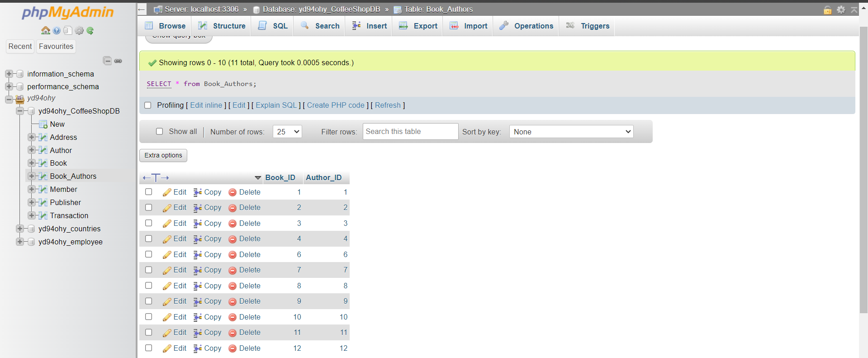Expand the yd94ohy_countries database node

[x=20, y=229]
